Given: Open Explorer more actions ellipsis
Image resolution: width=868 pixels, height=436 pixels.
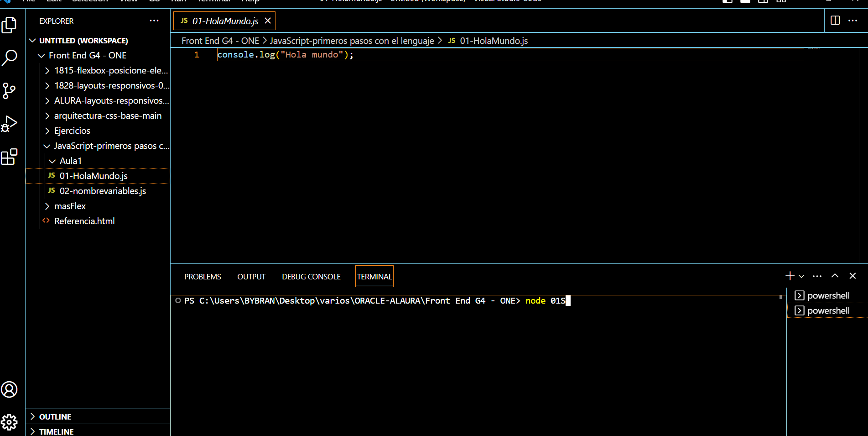Looking at the screenshot, I should pyautogui.click(x=154, y=21).
